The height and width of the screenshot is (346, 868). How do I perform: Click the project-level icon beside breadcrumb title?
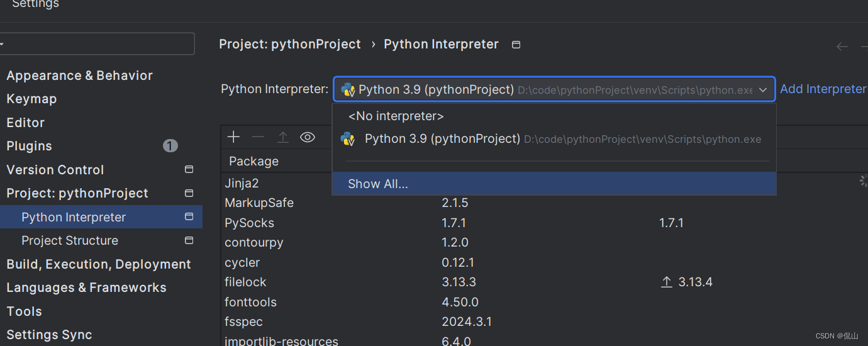(x=516, y=45)
